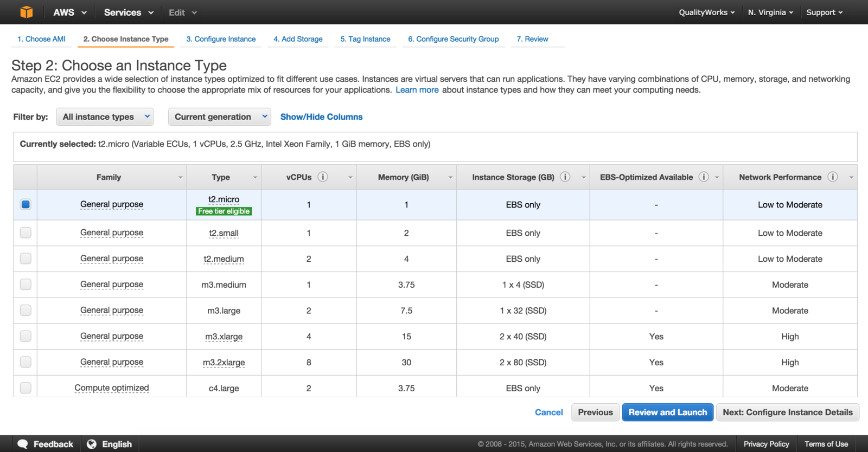Open the Current generation filter dropdown
The image size is (868, 452).
point(220,117)
